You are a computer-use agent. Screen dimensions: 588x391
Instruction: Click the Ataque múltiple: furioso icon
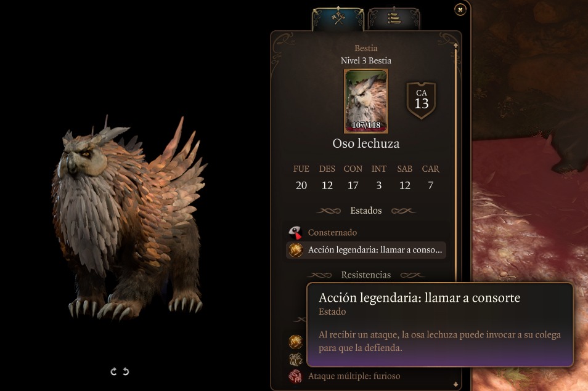click(x=295, y=376)
